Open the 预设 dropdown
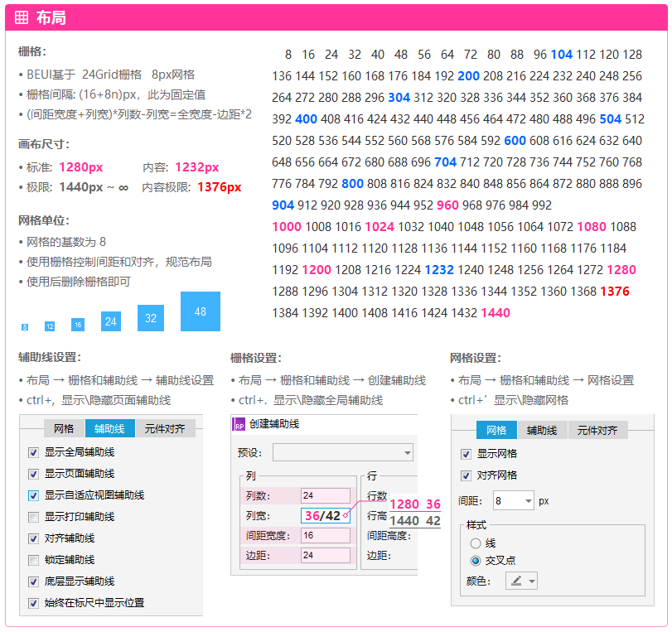 (343, 452)
